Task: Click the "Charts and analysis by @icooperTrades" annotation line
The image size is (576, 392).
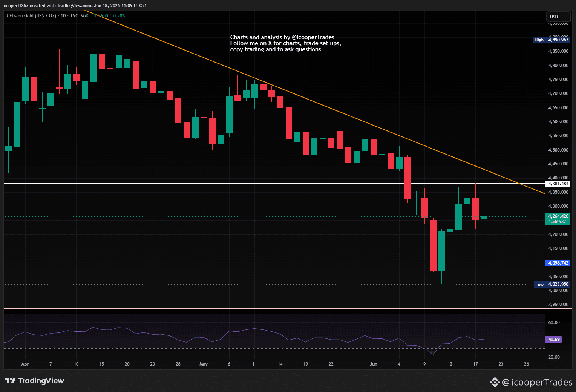Action: (x=282, y=37)
